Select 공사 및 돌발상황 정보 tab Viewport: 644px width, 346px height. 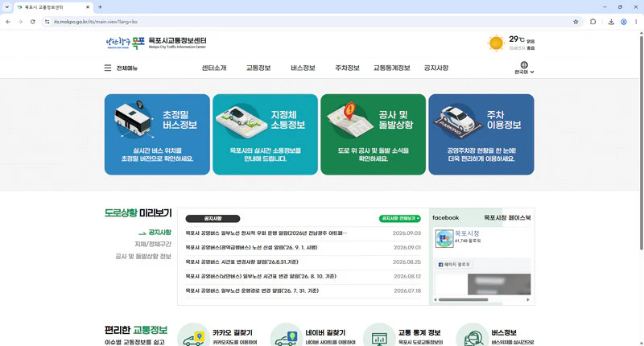click(x=143, y=257)
